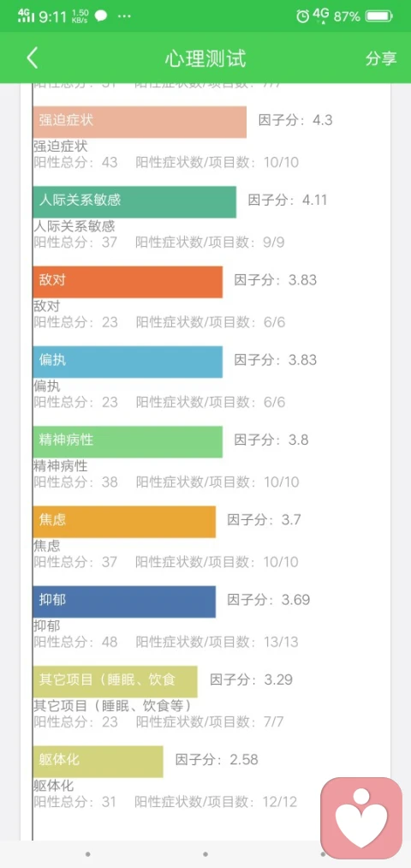This screenshot has width=411, height=868.
Task: Tap the chat bubble notification icon
Action: [101, 16]
